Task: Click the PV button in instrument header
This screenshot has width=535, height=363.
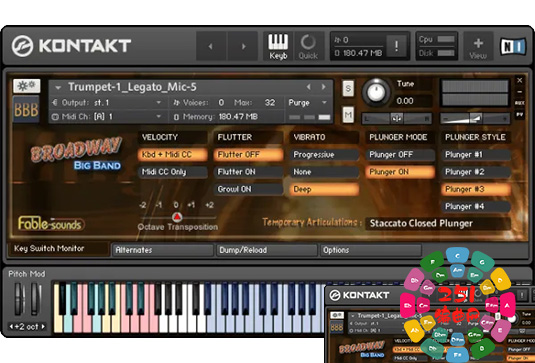Action: pos(520,115)
